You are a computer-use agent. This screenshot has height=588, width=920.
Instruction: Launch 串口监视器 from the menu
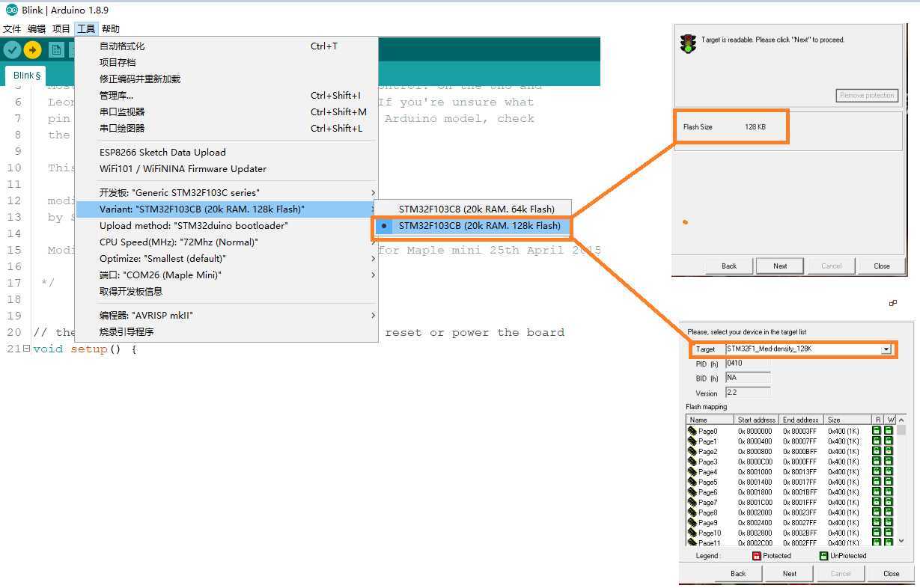tap(226, 111)
